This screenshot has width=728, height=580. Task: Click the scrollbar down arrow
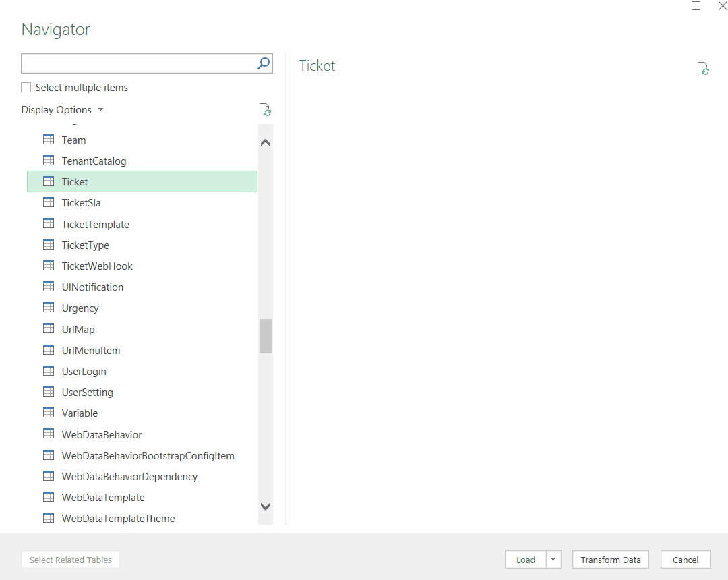pyautogui.click(x=265, y=506)
